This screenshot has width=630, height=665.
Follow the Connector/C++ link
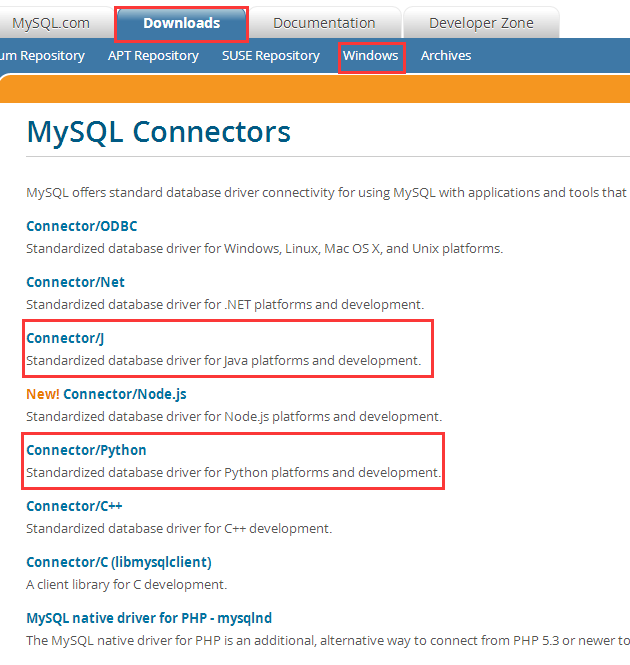(74, 506)
